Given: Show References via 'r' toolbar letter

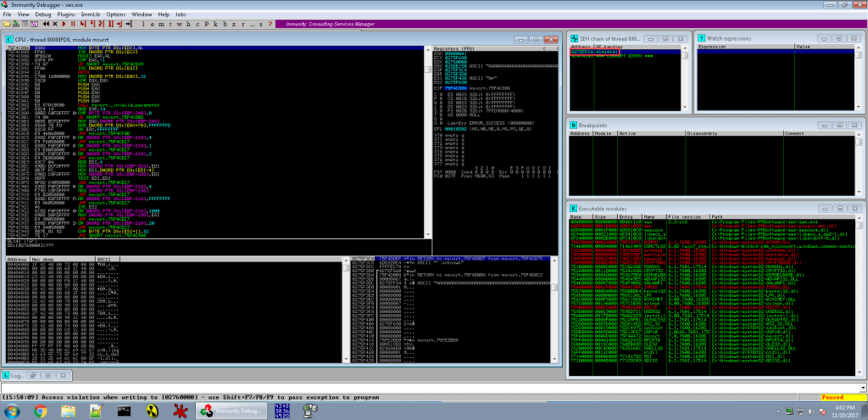Looking at the screenshot, I should coord(242,25).
